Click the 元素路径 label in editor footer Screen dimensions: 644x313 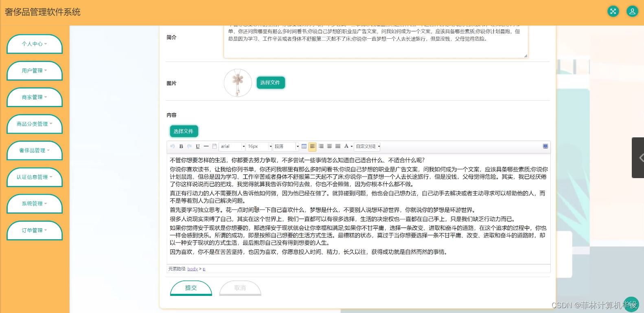(177, 269)
